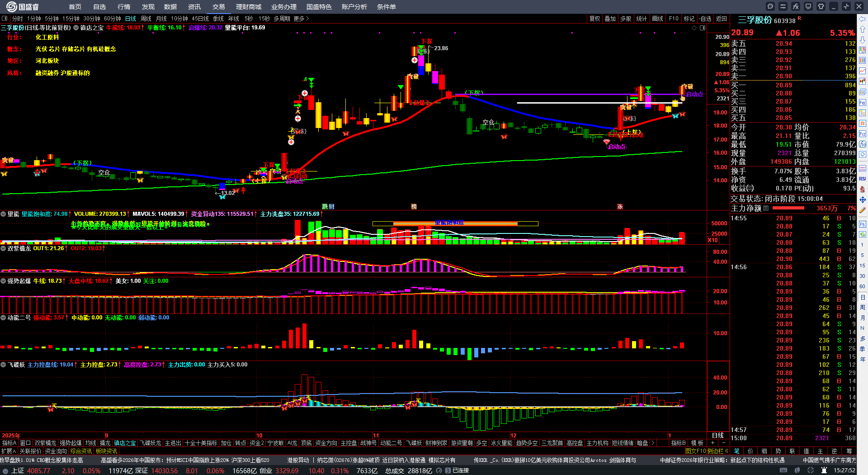This screenshot has height=475, width=868.
Task: Expand the 量能 indicator panel dropdown
Action: (3, 214)
